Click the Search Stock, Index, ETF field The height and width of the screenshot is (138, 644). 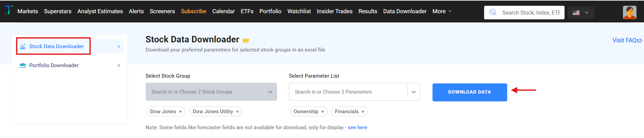pos(531,13)
